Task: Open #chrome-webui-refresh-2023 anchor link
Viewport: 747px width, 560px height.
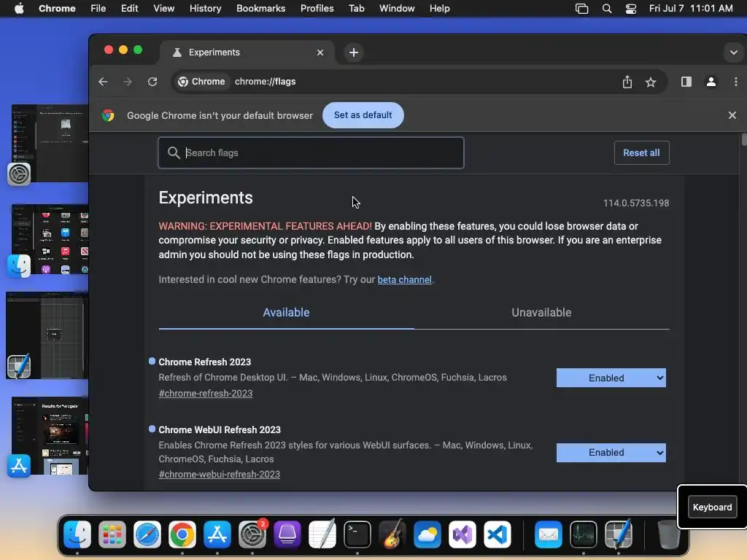Action: point(219,474)
